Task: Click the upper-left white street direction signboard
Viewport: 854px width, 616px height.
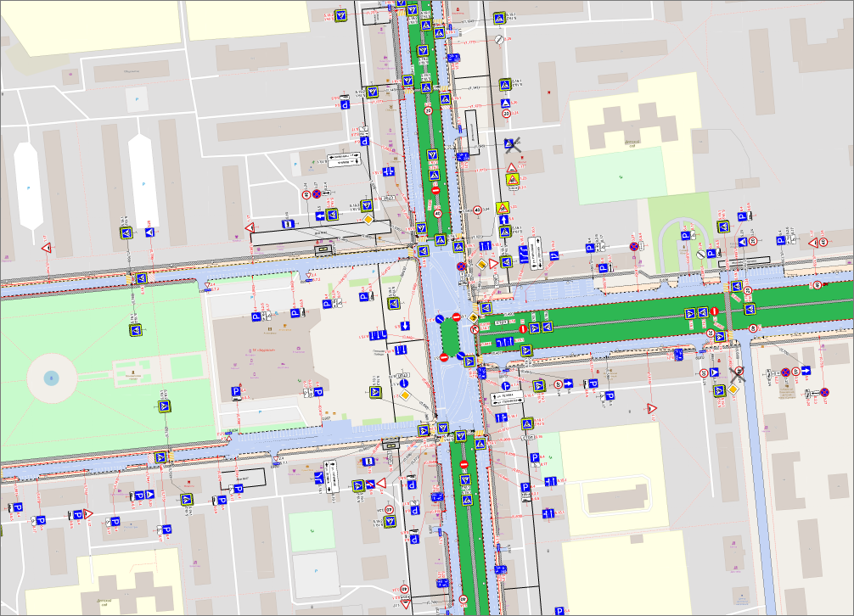Action: [344, 159]
